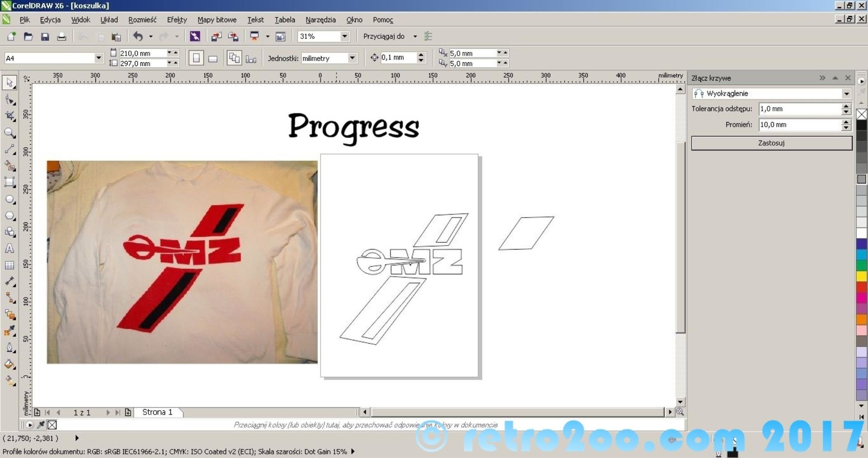The width and height of the screenshot is (868, 458).
Task: Select the Crop tool
Action: (9, 116)
